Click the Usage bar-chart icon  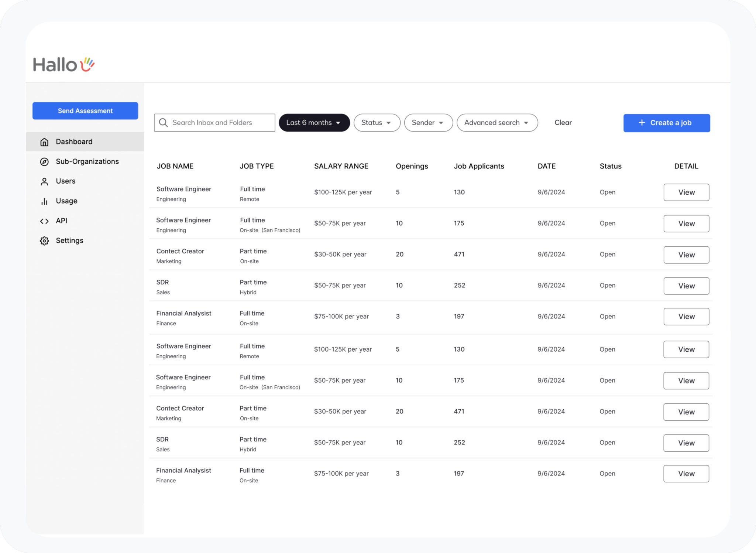44,201
